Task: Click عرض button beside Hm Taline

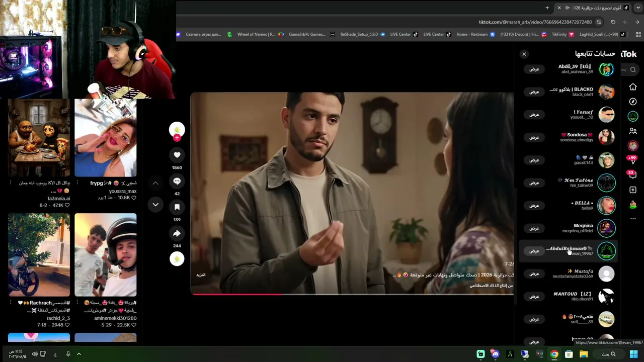Action: pyautogui.click(x=534, y=183)
